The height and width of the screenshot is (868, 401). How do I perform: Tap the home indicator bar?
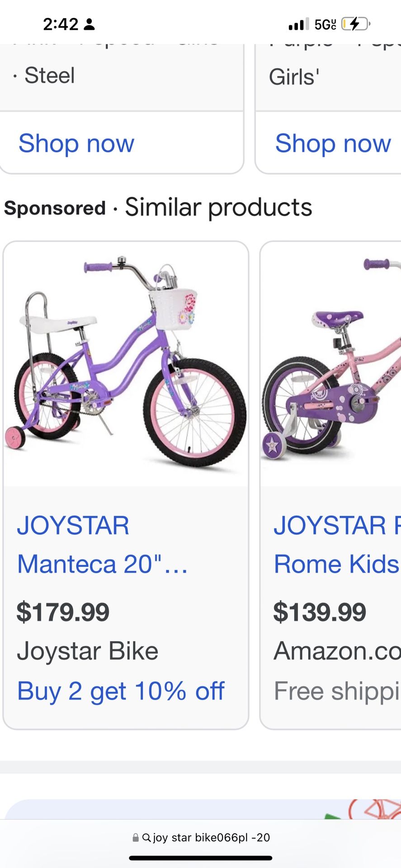(x=200, y=858)
